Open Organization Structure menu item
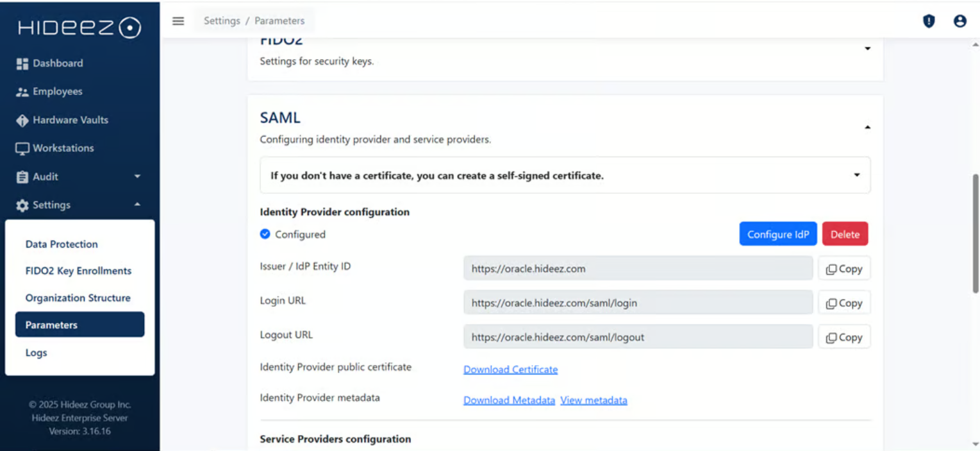 point(78,298)
